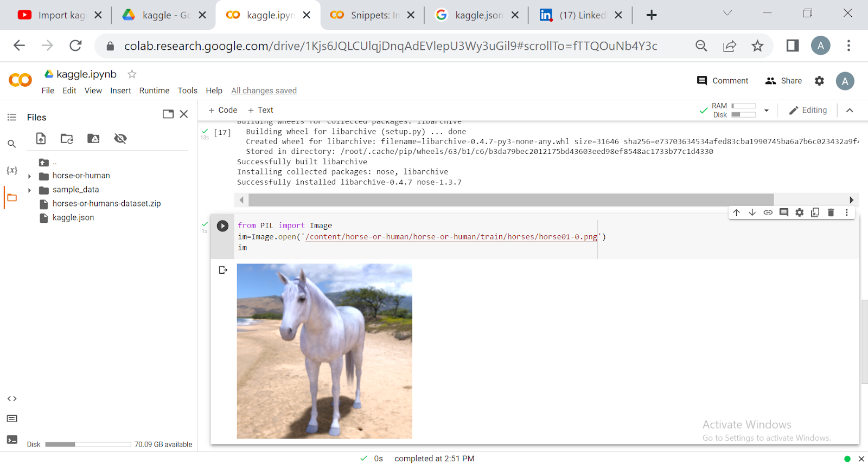Click All changes saved link
Screen dimensions: 868x465
coord(264,91)
